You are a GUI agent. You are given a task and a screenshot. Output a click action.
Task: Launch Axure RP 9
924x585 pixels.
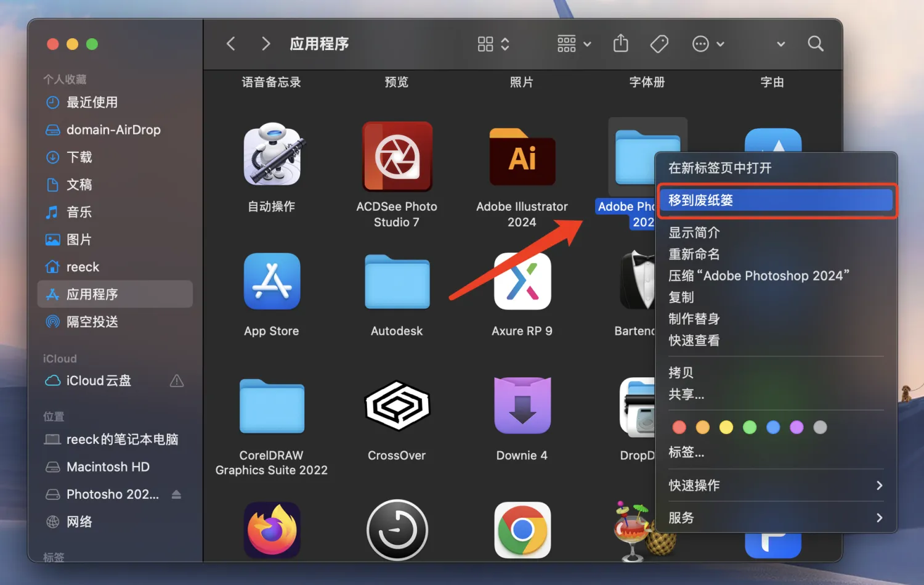pyautogui.click(x=522, y=282)
